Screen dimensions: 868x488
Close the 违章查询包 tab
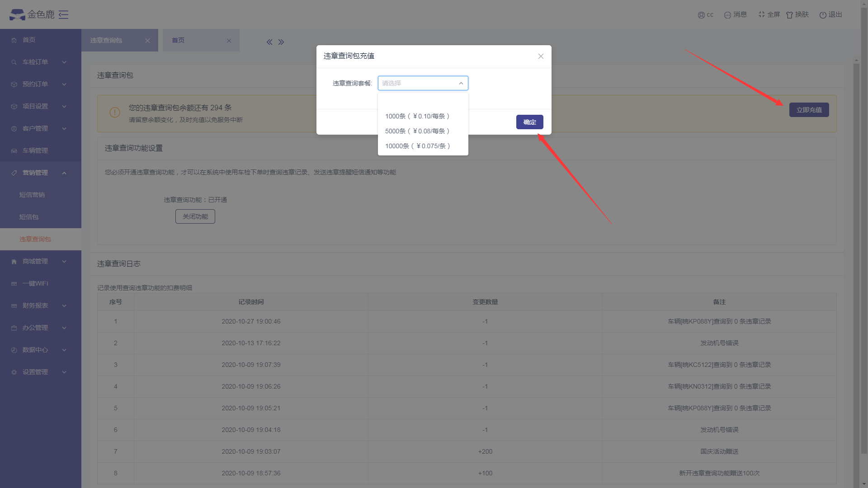click(147, 41)
